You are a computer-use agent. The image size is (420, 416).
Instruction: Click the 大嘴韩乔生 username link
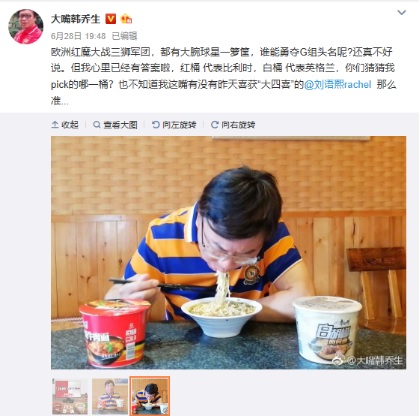75,19
